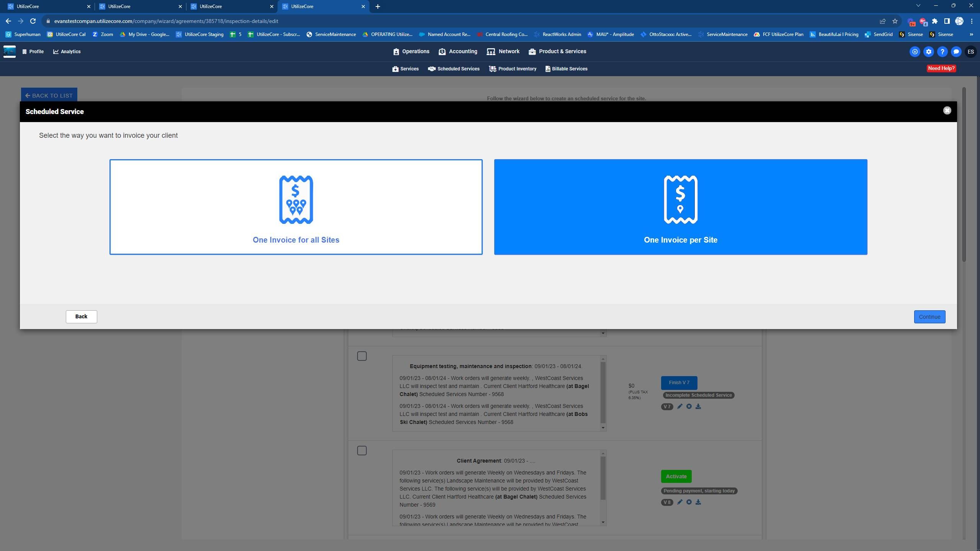The height and width of the screenshot is (551, 980).
Task: Open browser extensions puzzle icon
Action: click(x=934, y=21)
